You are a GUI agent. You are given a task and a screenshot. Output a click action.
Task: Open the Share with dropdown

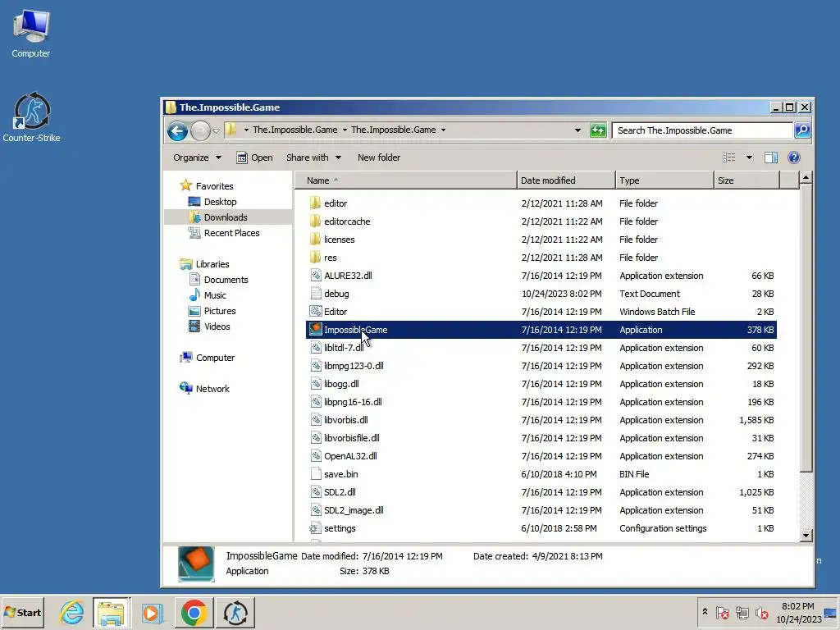[x=313, y=157]
